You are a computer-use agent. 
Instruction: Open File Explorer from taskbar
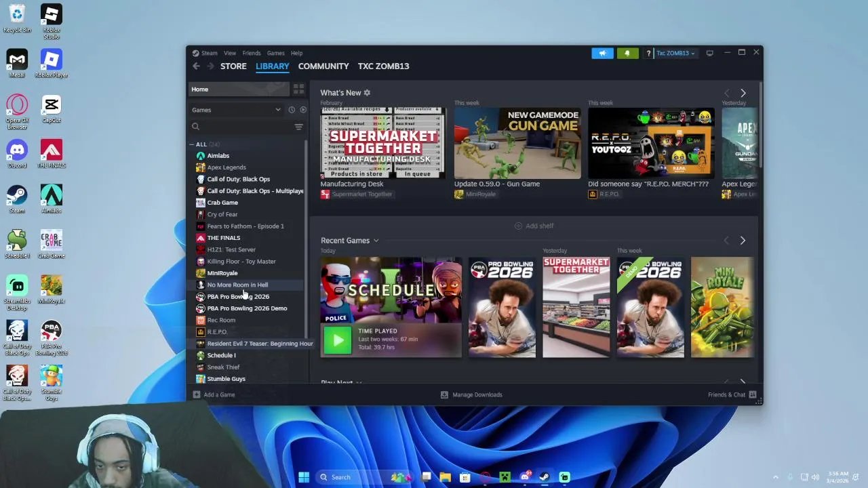pos(446,477)
